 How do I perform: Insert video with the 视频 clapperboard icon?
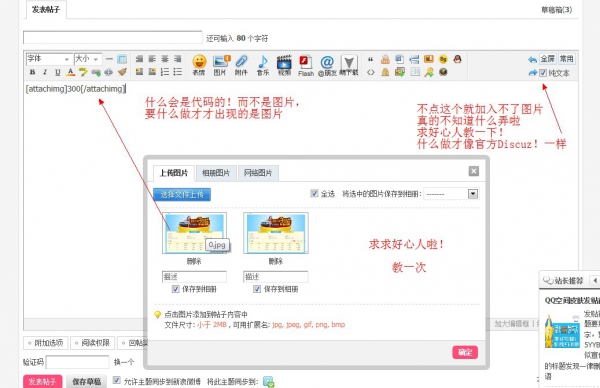284,64
